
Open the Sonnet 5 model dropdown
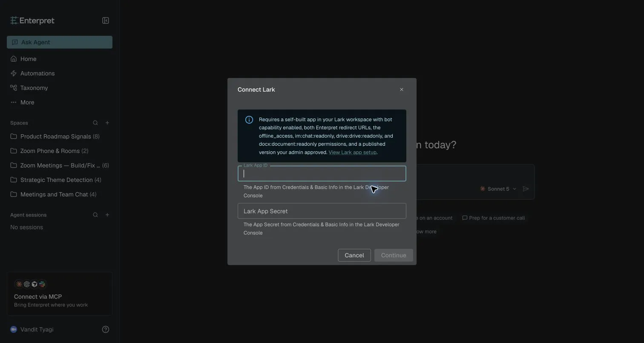[x=498, y=189]
